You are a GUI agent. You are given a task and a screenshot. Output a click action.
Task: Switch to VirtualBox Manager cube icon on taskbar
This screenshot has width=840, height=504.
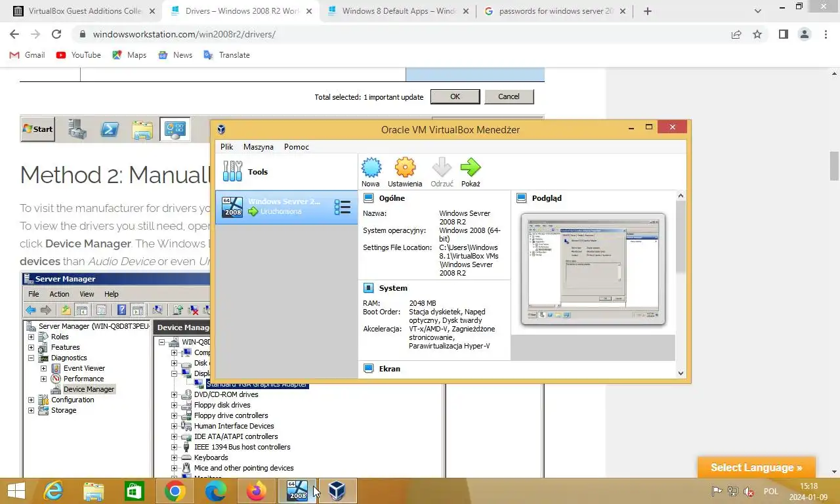click(x=337, y=491)
